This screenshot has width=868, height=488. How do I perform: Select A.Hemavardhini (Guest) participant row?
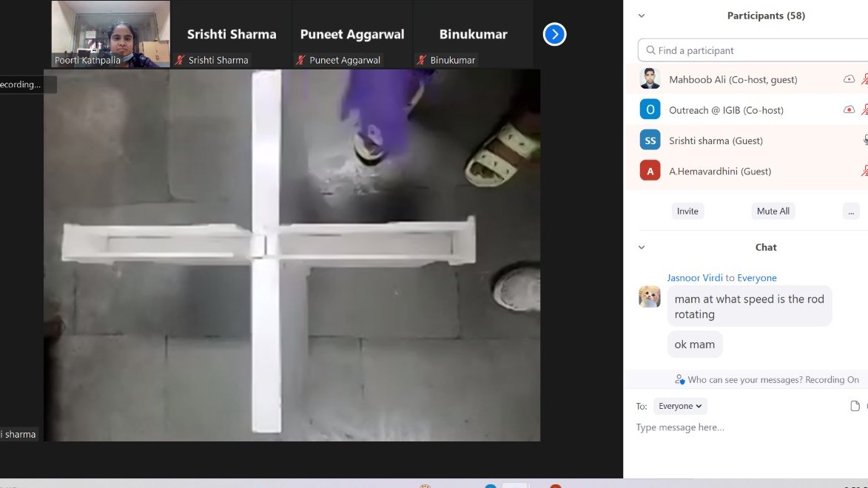746,171
